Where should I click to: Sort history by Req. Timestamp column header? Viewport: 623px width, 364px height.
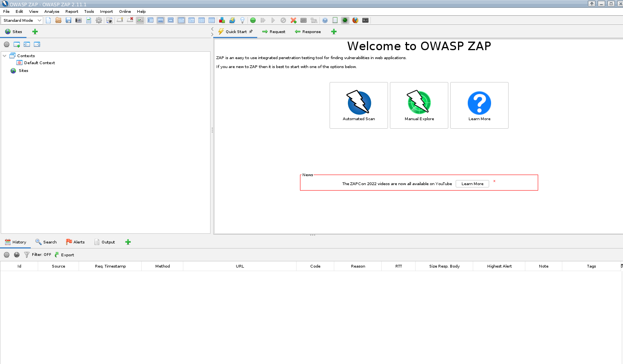pyautogui.click(x=110, y=266)
